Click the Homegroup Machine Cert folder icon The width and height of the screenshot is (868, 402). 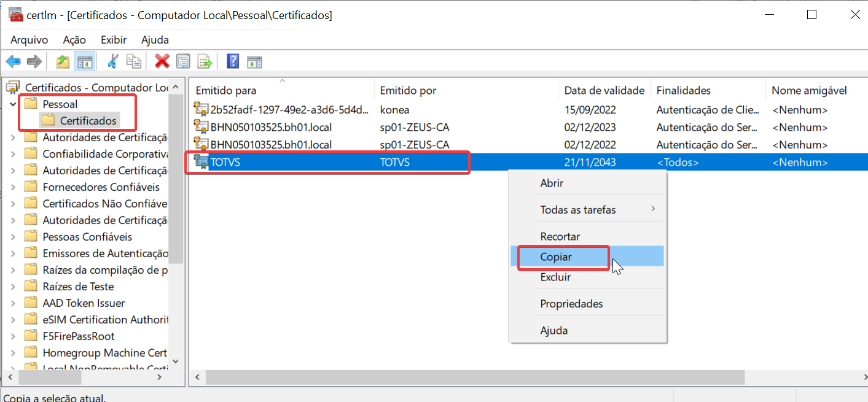pos(31,353)
